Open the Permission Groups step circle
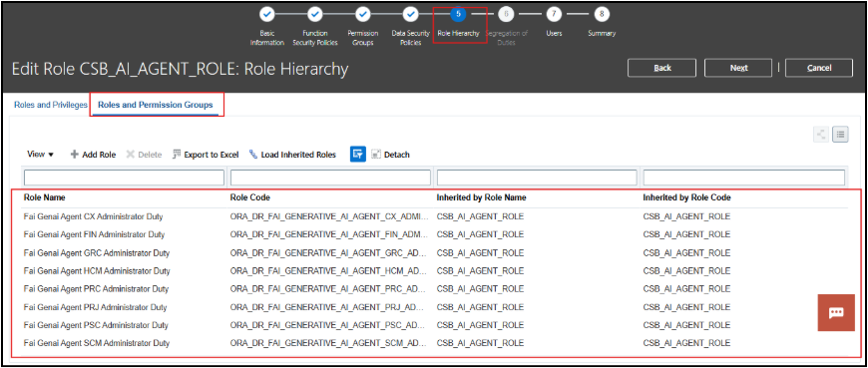 (362, 13)
